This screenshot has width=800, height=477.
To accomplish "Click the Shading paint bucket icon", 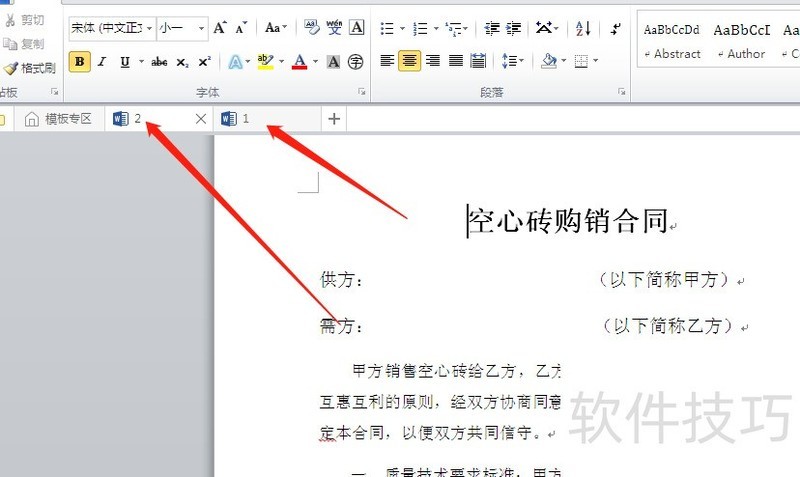I will (x=549, y=61).
